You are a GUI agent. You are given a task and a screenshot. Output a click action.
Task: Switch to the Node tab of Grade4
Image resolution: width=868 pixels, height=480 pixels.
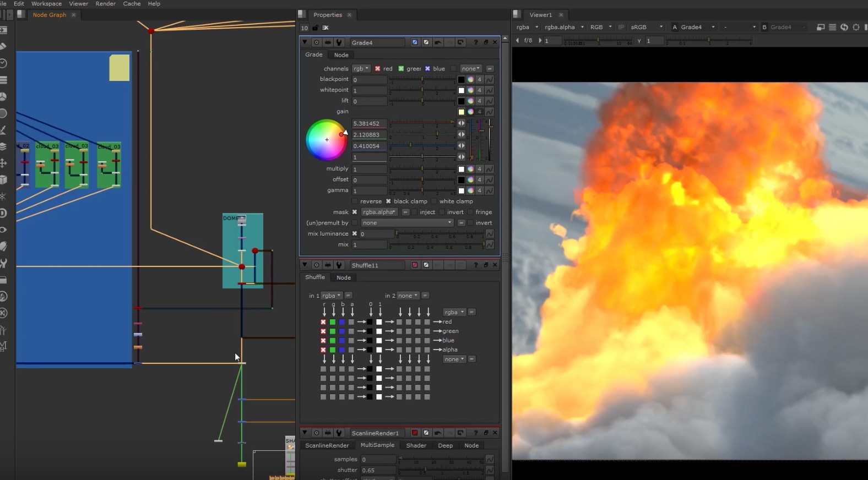tap(341, 55)
